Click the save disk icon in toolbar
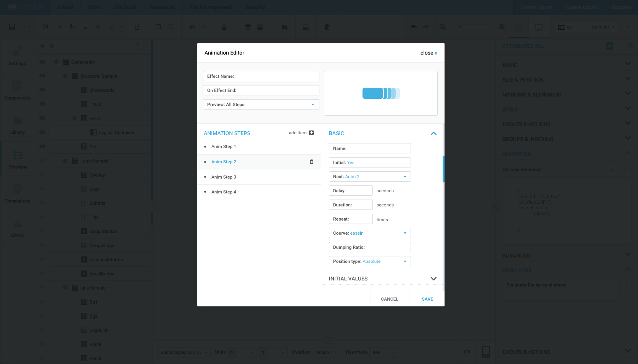Viewport: 638px width, 364px height. (12, 27)
